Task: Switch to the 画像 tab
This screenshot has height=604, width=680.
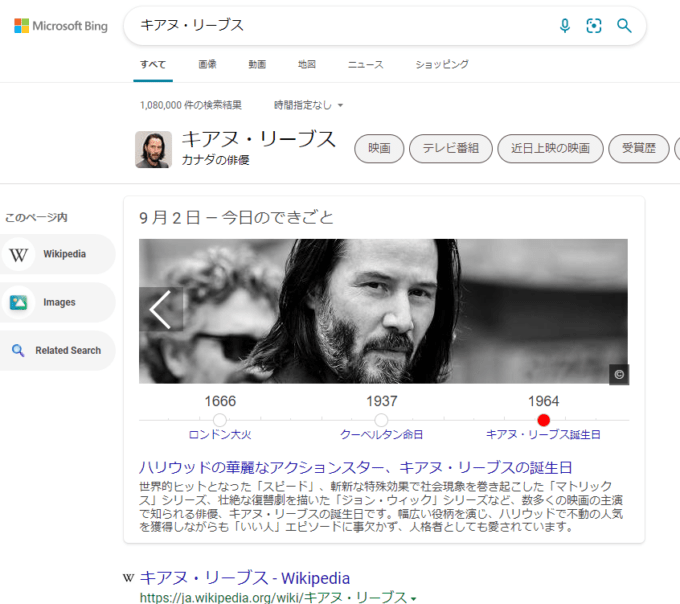Action: [207, 65]
